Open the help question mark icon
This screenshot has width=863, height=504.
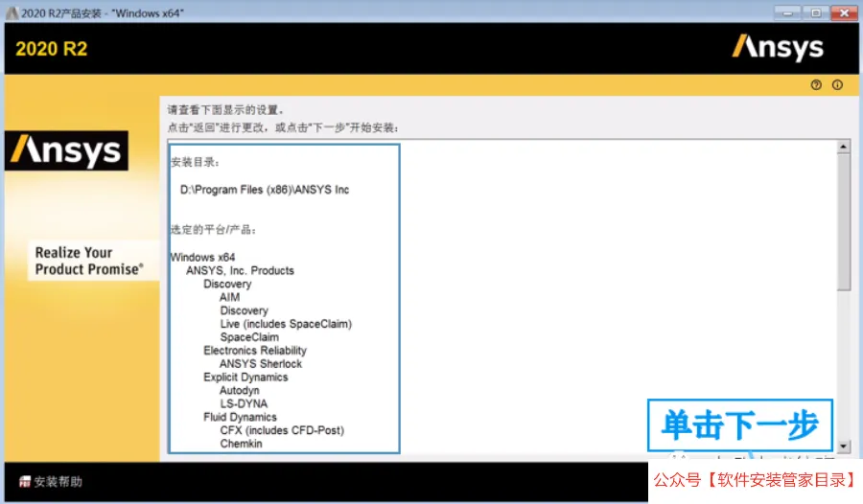coord(816,84)
